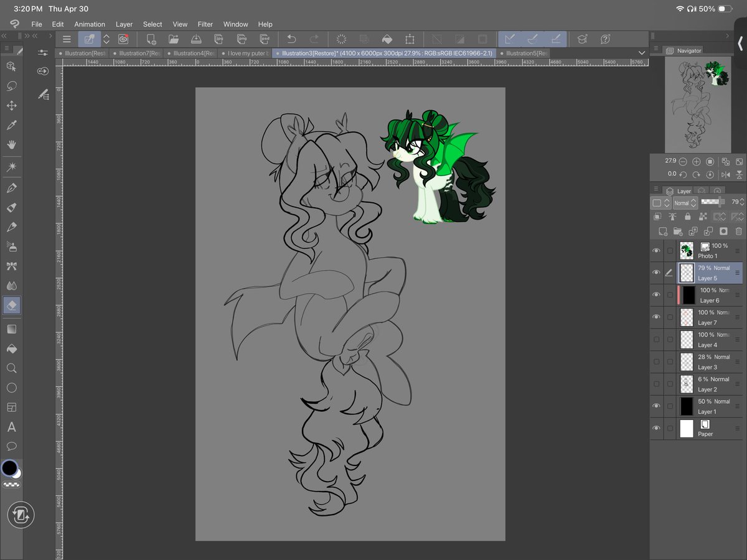Select the Pencil tool
The image size is (747, 560).
point(11,207)
